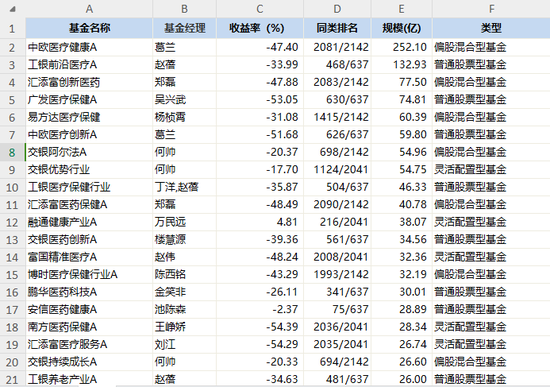
Task: Click the 同类排名 header cell
Action: [x=337, y=28]
